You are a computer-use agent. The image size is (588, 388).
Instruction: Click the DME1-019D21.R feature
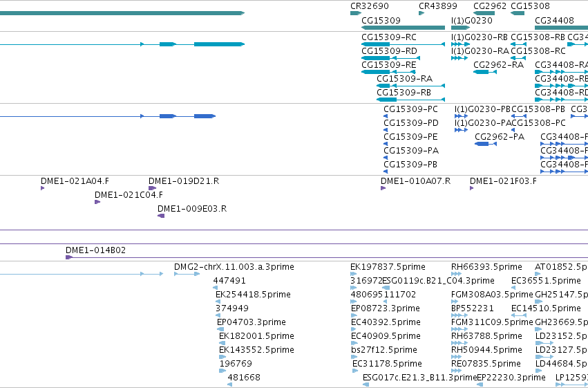pos(152,188)
